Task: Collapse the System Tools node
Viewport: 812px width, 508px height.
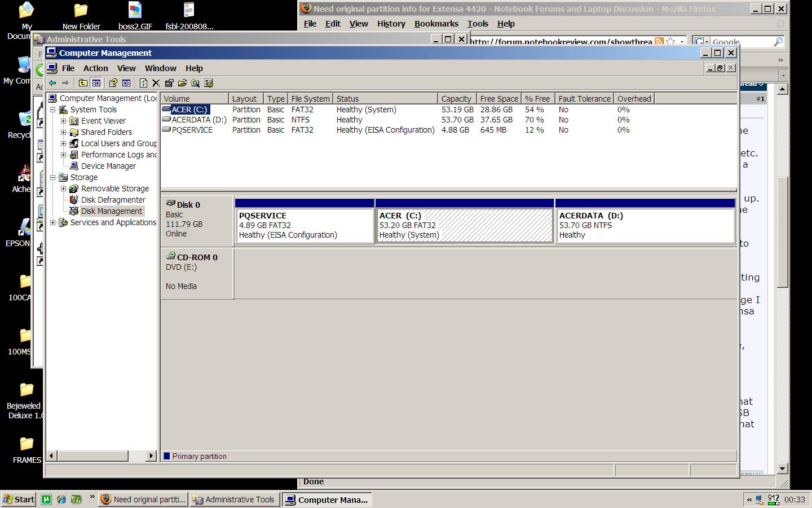Action: 53,110
